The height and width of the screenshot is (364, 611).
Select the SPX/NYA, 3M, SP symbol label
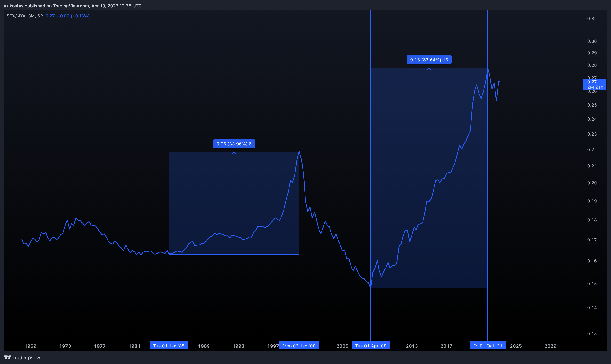point(25,16)
